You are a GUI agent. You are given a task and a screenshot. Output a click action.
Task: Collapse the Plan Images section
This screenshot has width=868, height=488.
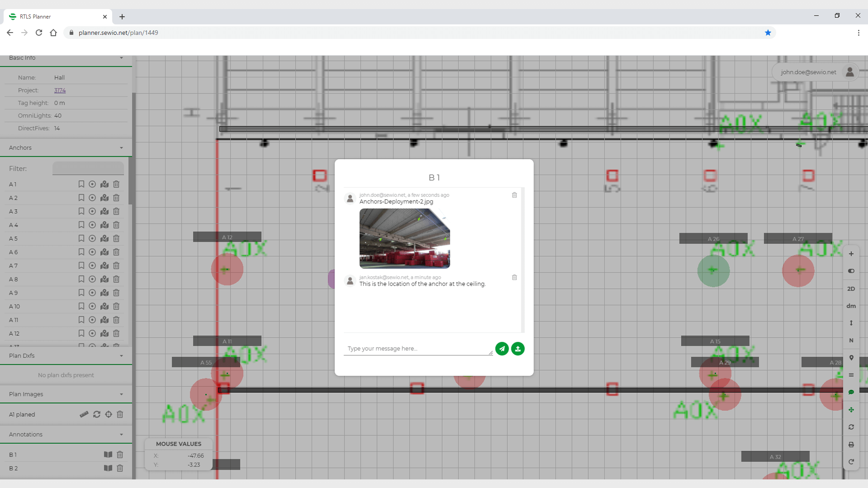click(x=121, y=394)
